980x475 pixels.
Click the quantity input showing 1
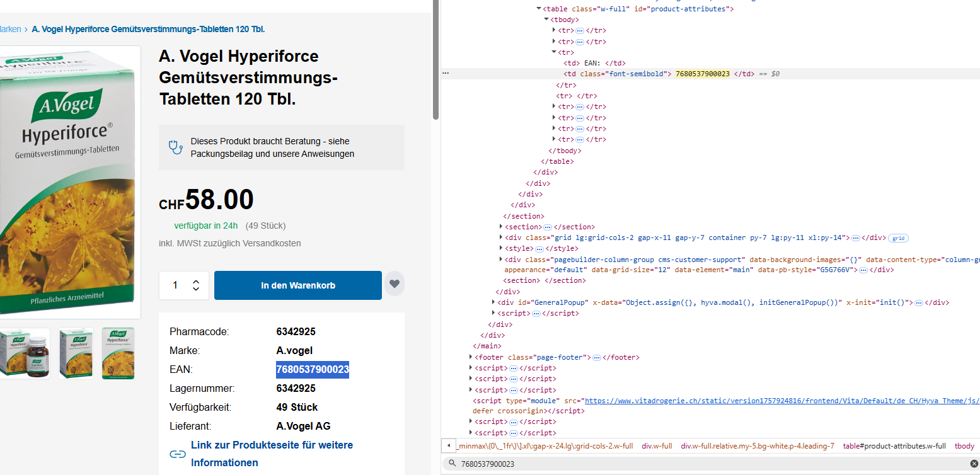(x=175, y=285)
